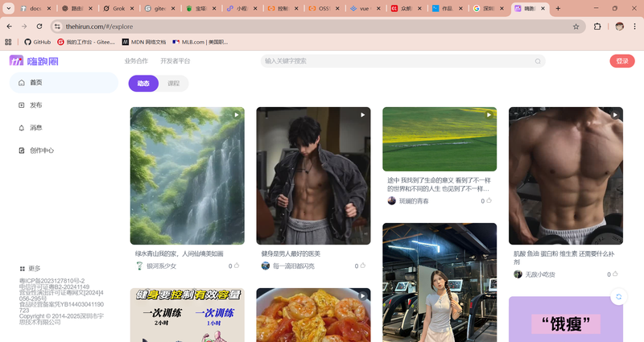Click title 绿水青山我的家，人间仙境美如画
This screenshot has height=342, width=644.
179,253
